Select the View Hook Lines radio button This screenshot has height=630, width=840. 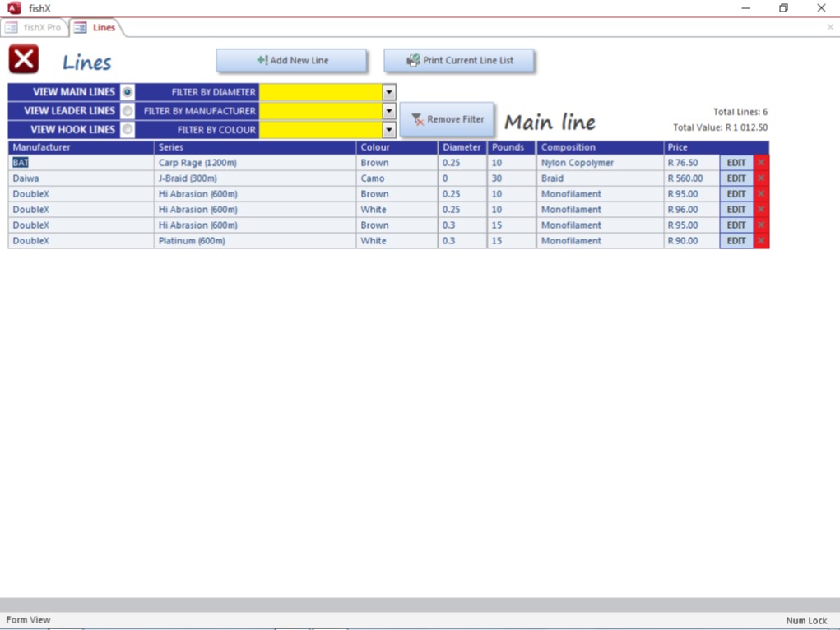coord(128,129)
